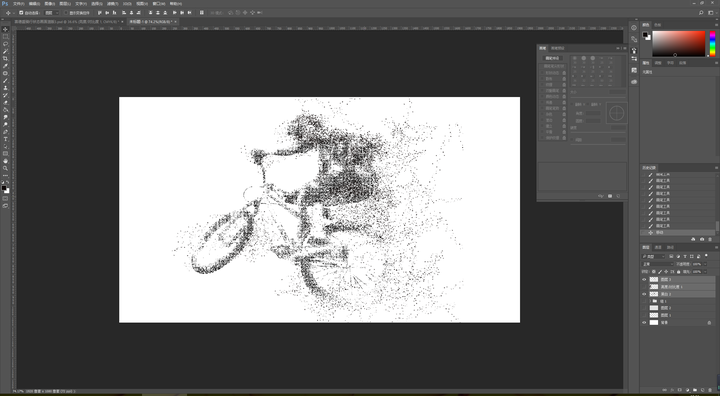
Task: Create new snapshot with History camera icon
Action: point(702,239)
